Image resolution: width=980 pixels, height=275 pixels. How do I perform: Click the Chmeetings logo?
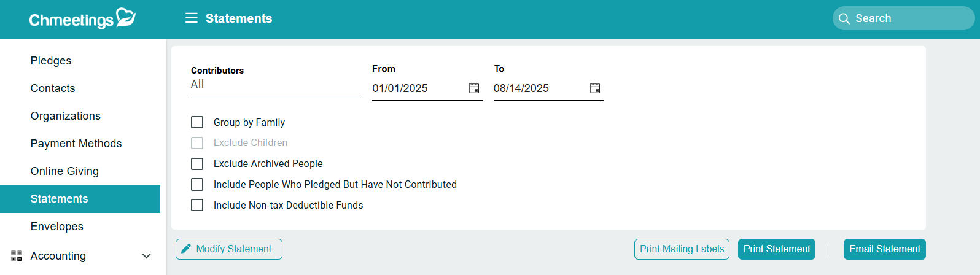pyautogui.click(x=82, y=19)
